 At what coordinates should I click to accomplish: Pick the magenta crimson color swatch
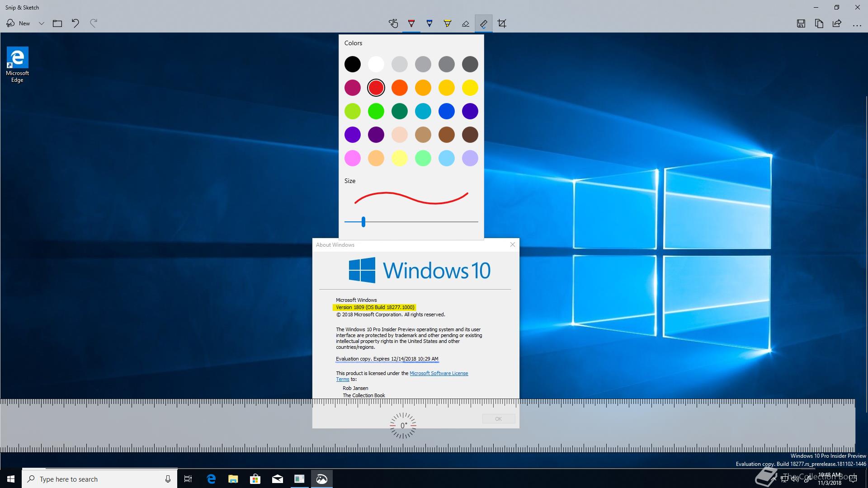coord(353,88)
